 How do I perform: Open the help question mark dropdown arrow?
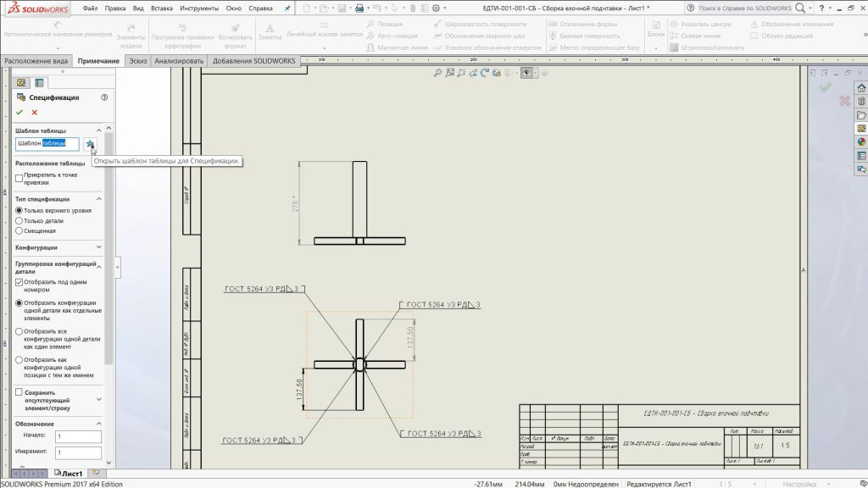(x=830, y=8)
